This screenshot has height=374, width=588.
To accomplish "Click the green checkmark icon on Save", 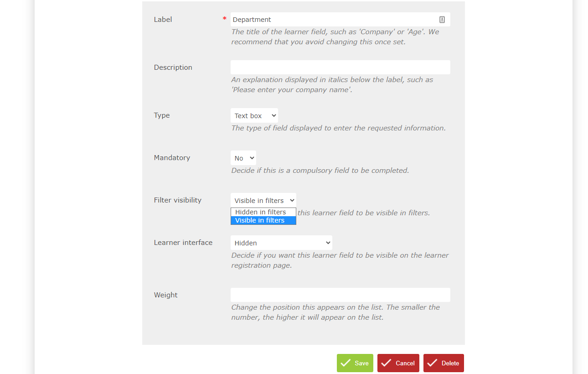I will point(345,363).
